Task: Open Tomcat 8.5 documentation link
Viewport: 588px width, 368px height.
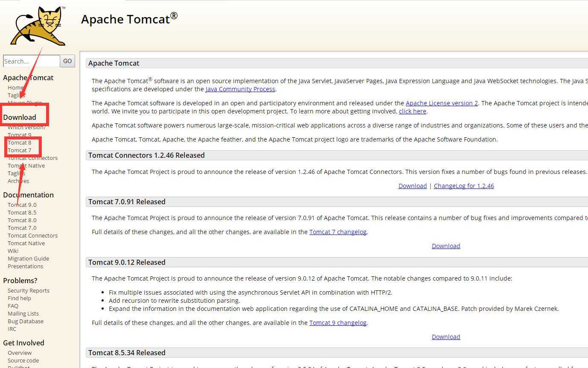Action: click(22, 212)
